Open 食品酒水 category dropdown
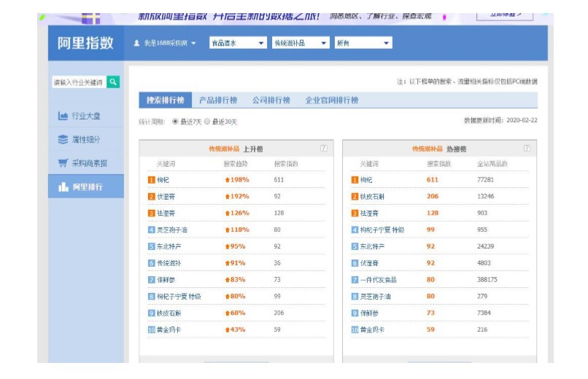The width and height of the screenshot is (588, 379). (x=238, y=43)
